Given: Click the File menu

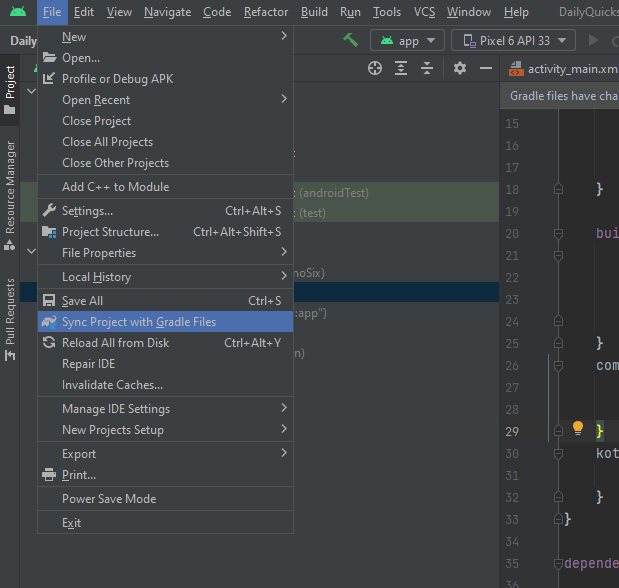Looking at the screenshot, I should [x=52, y=12].
